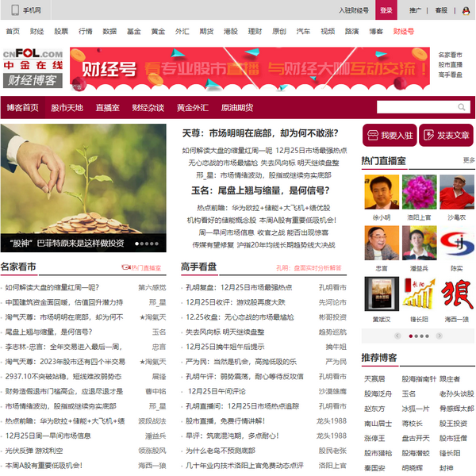Click the 登录 login button
The height and width of the screenshot is (476, 476).
tap(386, 10)
